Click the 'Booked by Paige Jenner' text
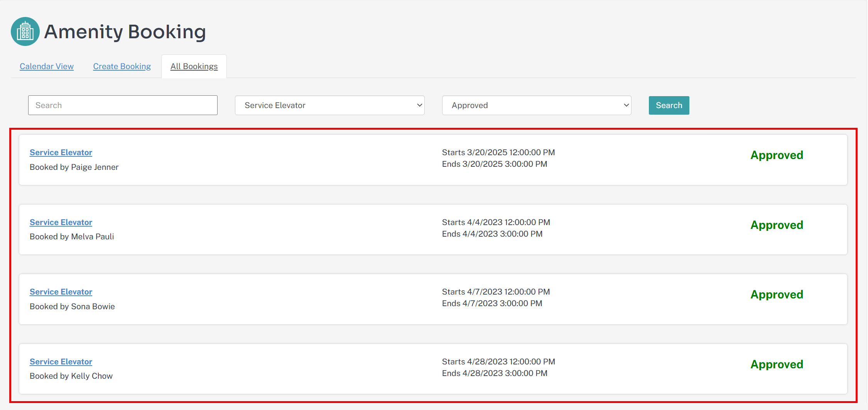This screenshot has width=868, height=410. tap(74, 167)
